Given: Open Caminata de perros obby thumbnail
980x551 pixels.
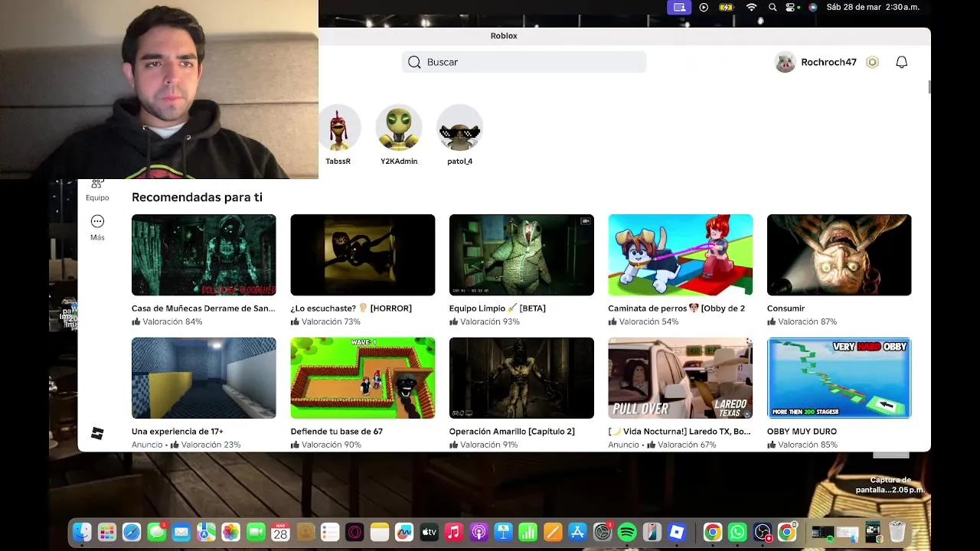Looking at the screenshot, I should pyautogui.click(x=681, y=255).
